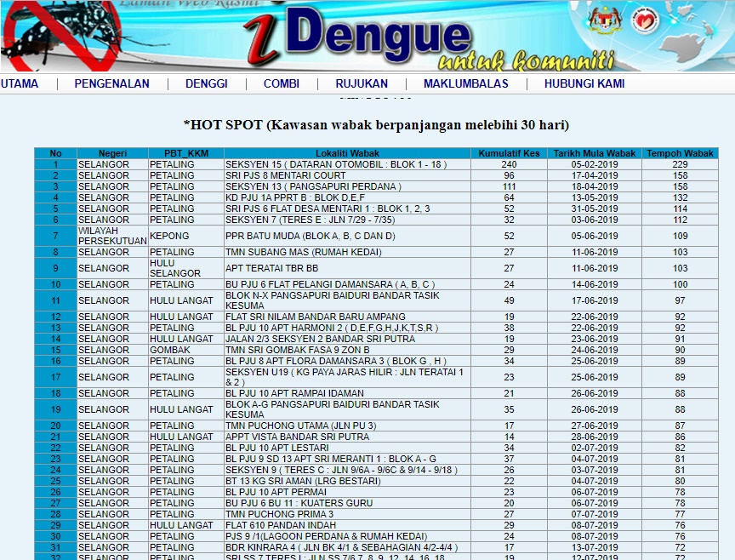This screenshot has height=560, width=735.
Task: Open the UTAMA menu item
Action: tap(20, 83)
